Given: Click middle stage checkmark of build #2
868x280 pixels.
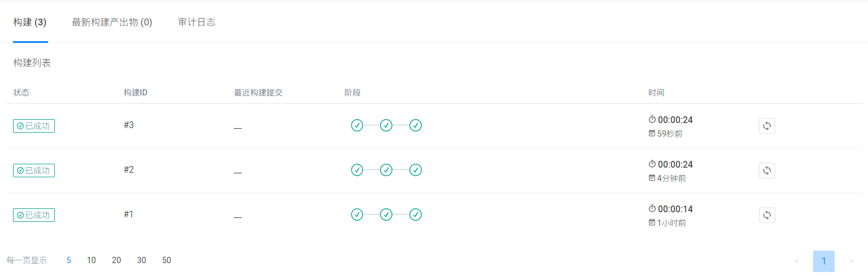Looking at the screenshot, I should click(386, 170).
